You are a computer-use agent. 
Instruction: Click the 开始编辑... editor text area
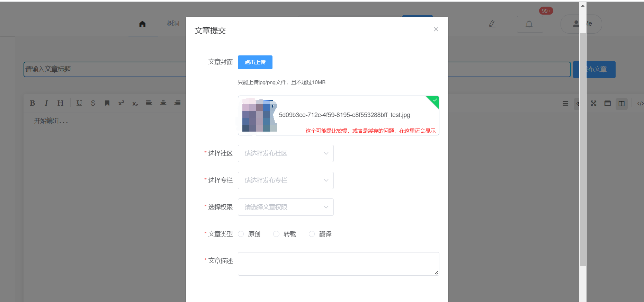(x=51, y=121)
